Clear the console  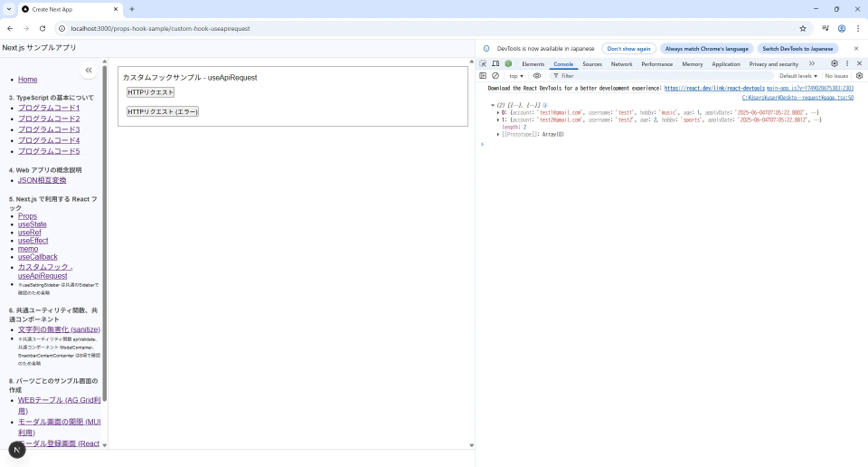coord(495,75)
